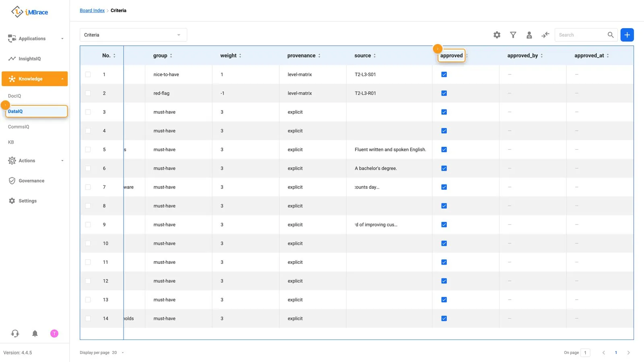Open the filter funnel icon

(x=513, y=35)
